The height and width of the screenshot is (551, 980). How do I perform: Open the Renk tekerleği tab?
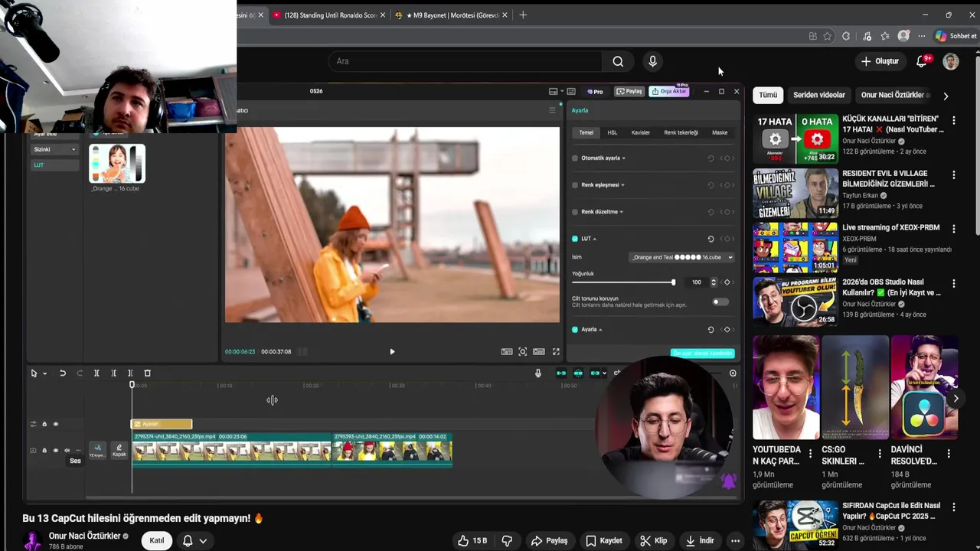point(681,132)
